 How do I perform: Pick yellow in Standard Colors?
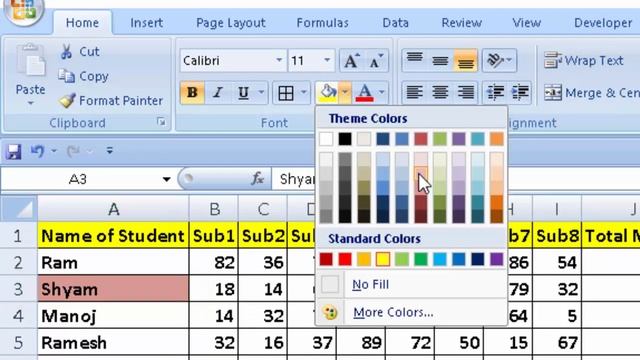(x=383, y=259)
